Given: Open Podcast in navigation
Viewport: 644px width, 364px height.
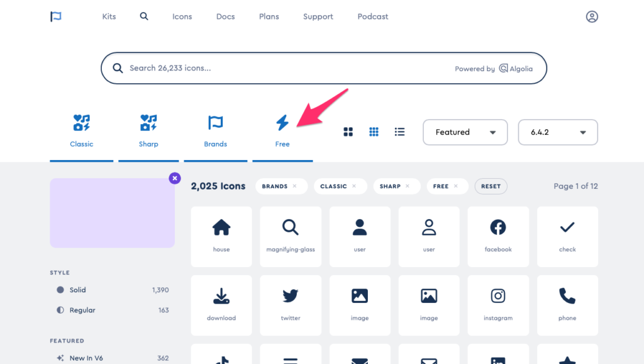Looking at the screenshot, I should click(372, 16).
